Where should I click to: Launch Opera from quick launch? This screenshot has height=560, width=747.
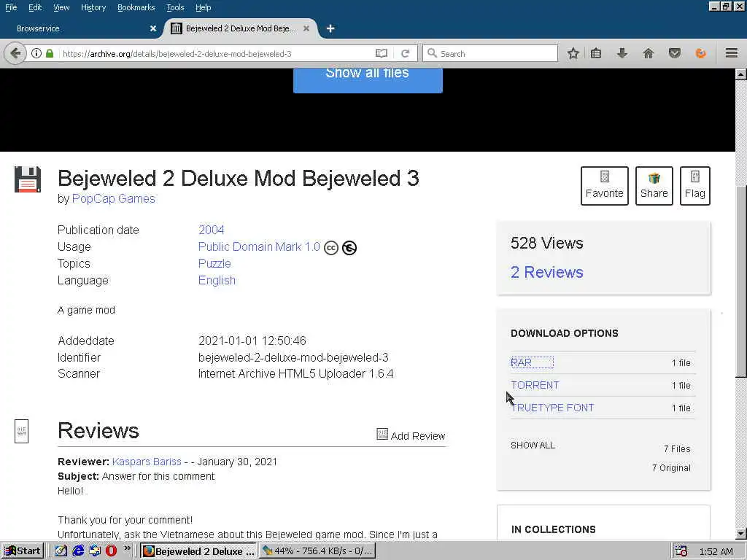coord(111,551)
